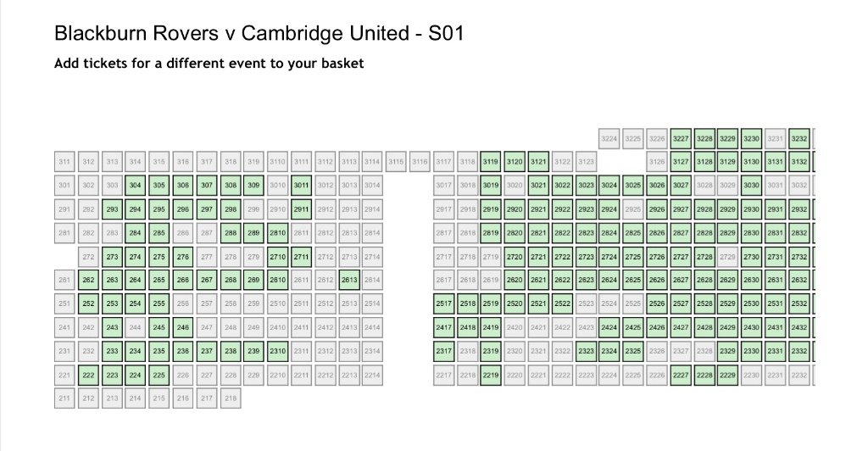This screenshot has width=868, height=451.
Task: Choose seat 2424
Action: pos(609,327)
